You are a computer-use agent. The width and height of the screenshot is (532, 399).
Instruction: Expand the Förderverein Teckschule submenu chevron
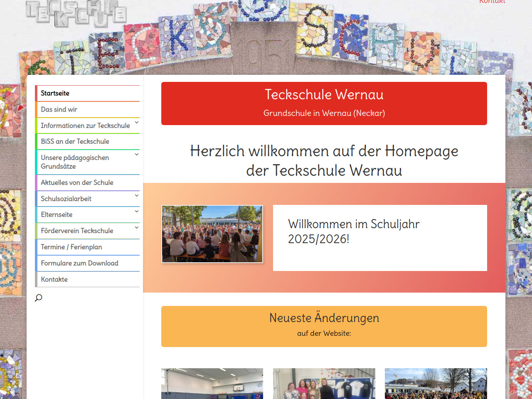(136, 228)
